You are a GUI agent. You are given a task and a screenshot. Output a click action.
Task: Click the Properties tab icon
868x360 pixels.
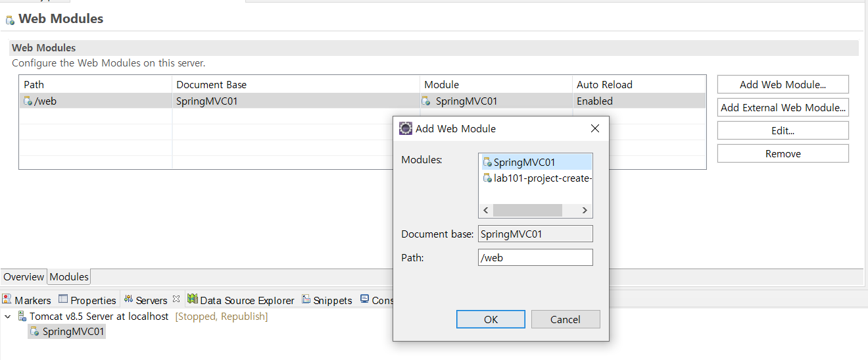[x=63, y=299]
